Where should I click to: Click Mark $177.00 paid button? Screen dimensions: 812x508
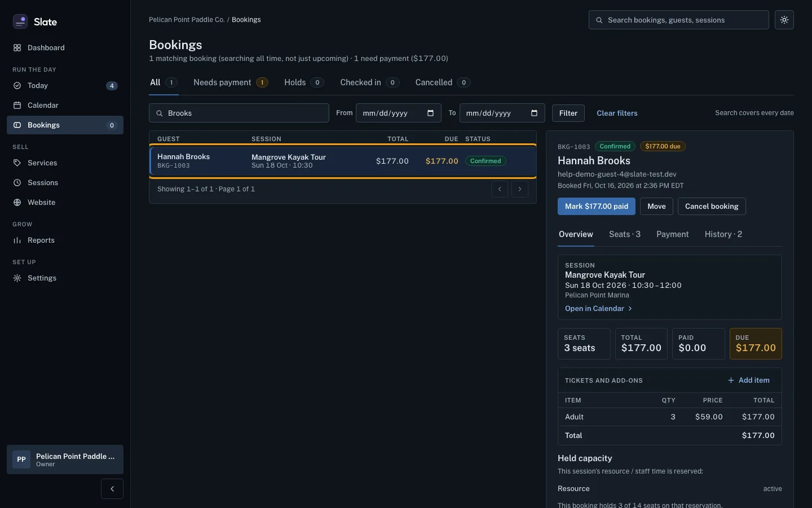click(597, 207)
